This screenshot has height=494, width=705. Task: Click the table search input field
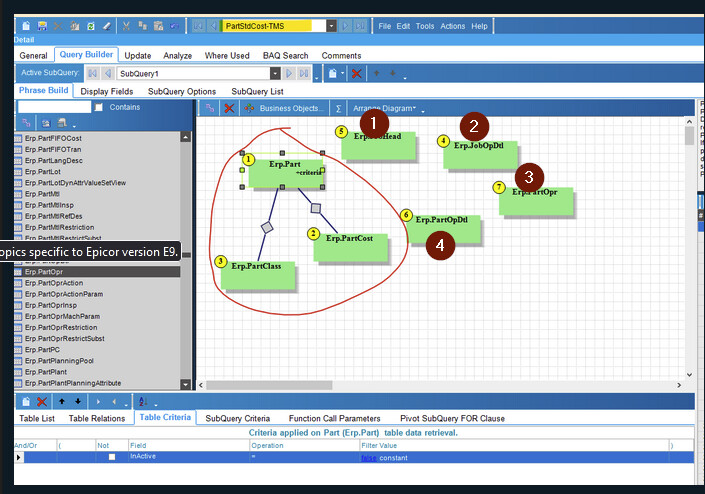click(54, 107)
